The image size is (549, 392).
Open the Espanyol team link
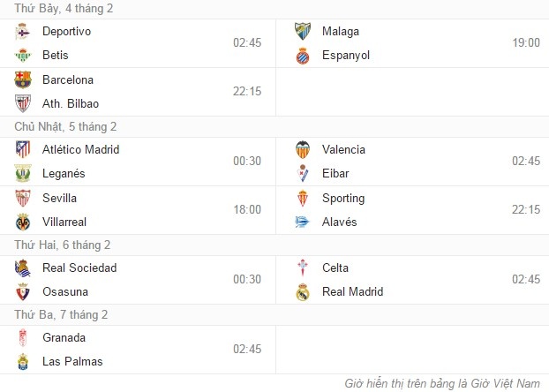pos(345,55)
